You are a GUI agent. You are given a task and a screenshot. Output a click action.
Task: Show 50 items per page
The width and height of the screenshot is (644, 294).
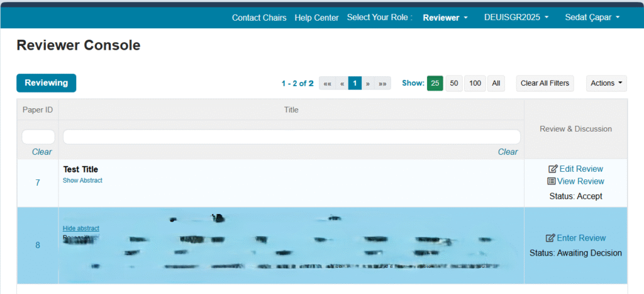click(x=454, y=83)
